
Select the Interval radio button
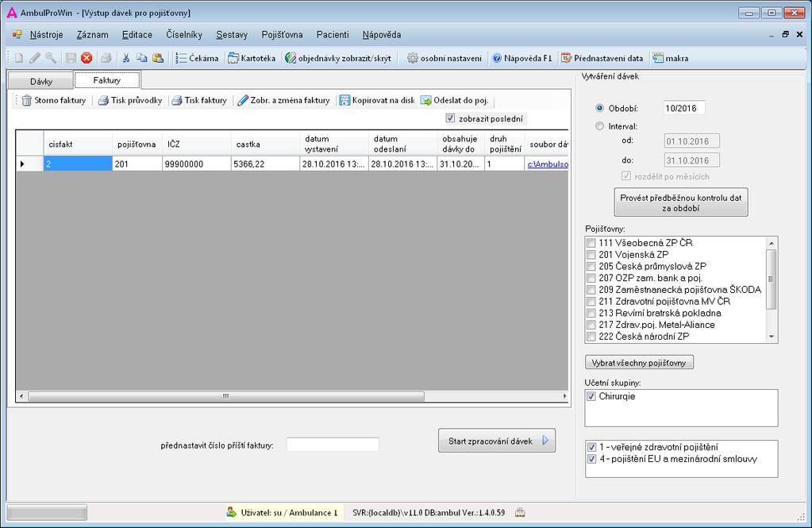pos(600,126)
